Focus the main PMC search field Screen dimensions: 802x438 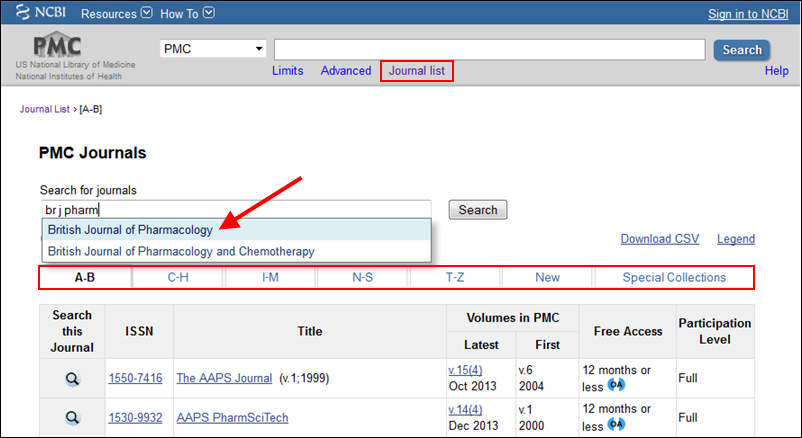(x=489, y=50)
